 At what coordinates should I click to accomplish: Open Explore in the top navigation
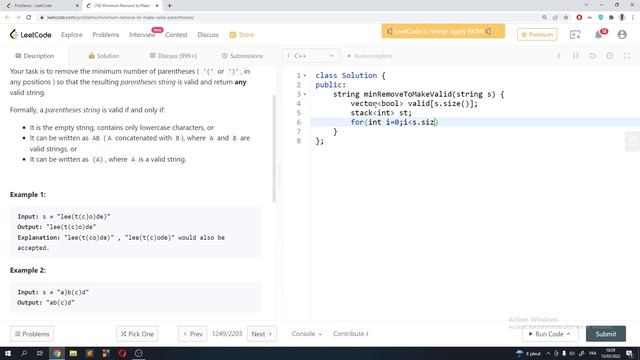pos(72,35)
